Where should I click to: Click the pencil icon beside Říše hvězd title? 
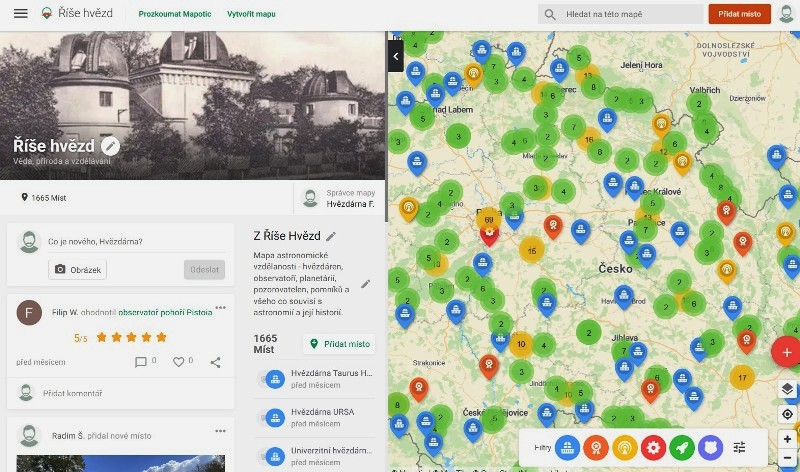point(110,146)
